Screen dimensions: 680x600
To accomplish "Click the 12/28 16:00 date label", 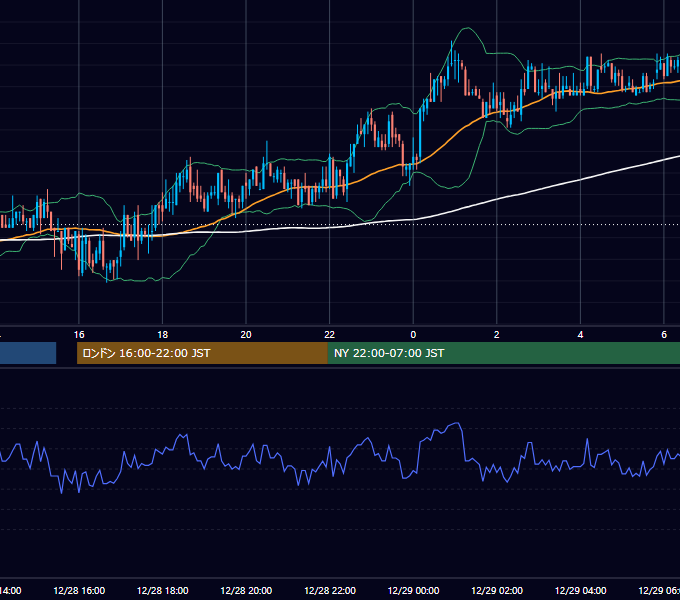I will pyautogui.click(x=79, y=591).
